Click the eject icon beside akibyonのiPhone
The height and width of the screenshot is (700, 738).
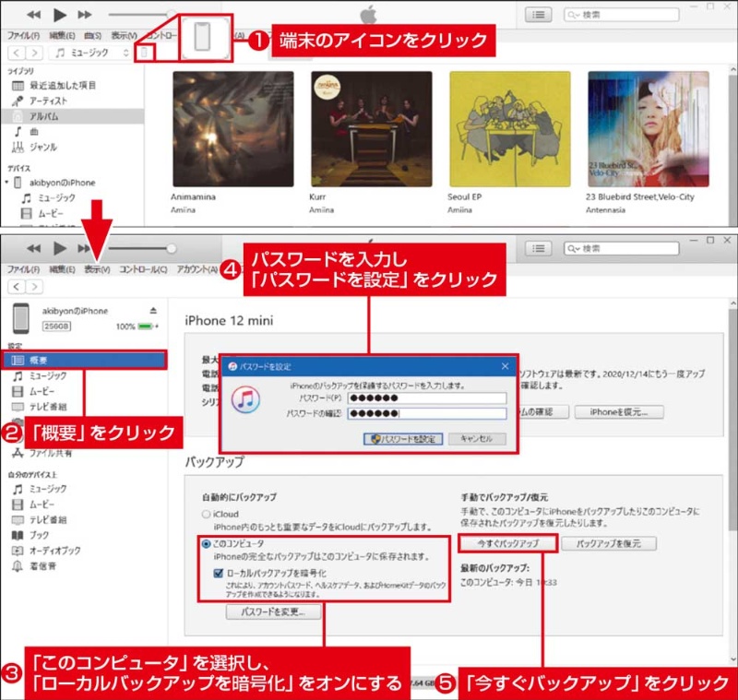tap(154, 311)
